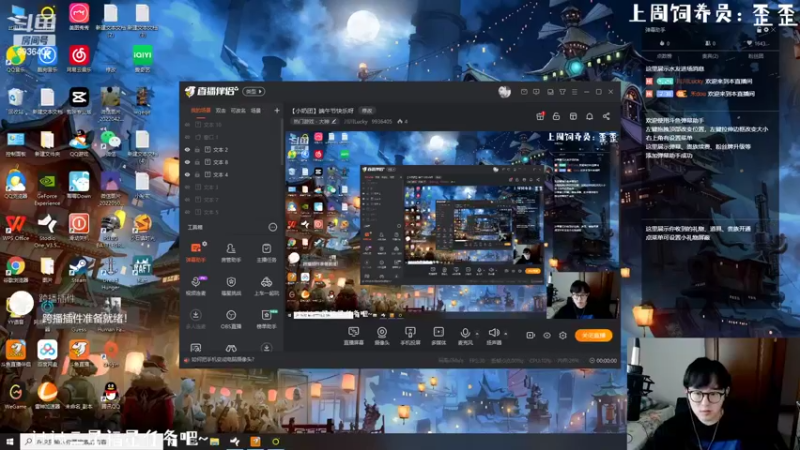800x450 pixels.
Task: Toggle visibility eye of 文本 2 layer
Action: (187, 149)
